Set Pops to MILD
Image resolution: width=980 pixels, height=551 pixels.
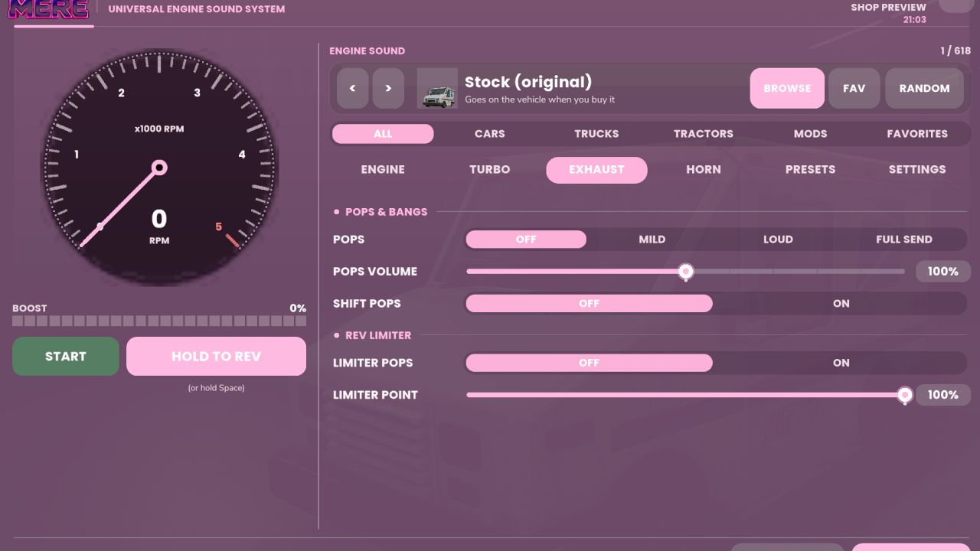point(652,240)
